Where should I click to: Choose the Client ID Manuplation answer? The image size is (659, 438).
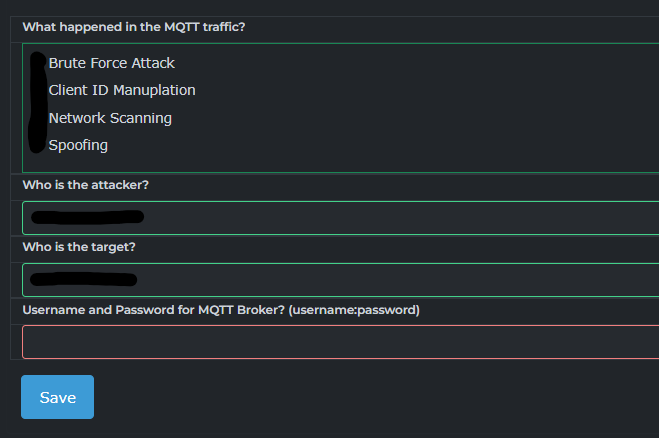coord(122,90)
